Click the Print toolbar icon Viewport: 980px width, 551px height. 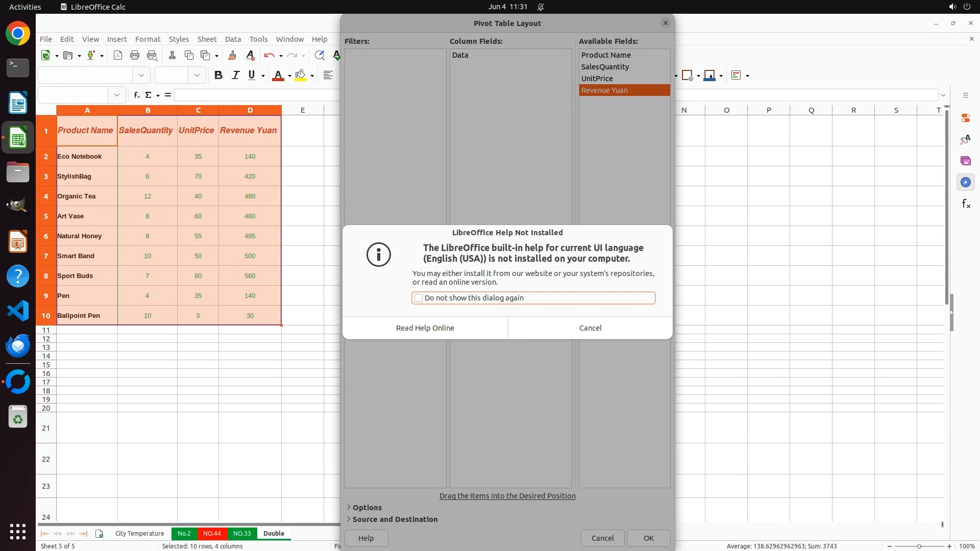click(135, 56)
